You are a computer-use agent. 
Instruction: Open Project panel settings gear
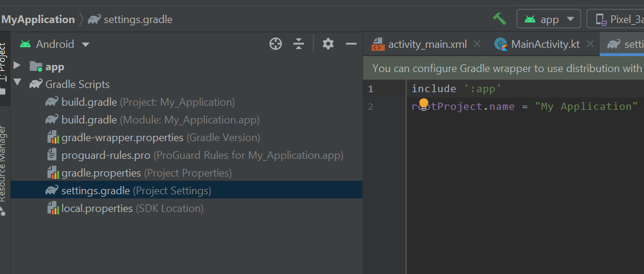coord(328,44)
